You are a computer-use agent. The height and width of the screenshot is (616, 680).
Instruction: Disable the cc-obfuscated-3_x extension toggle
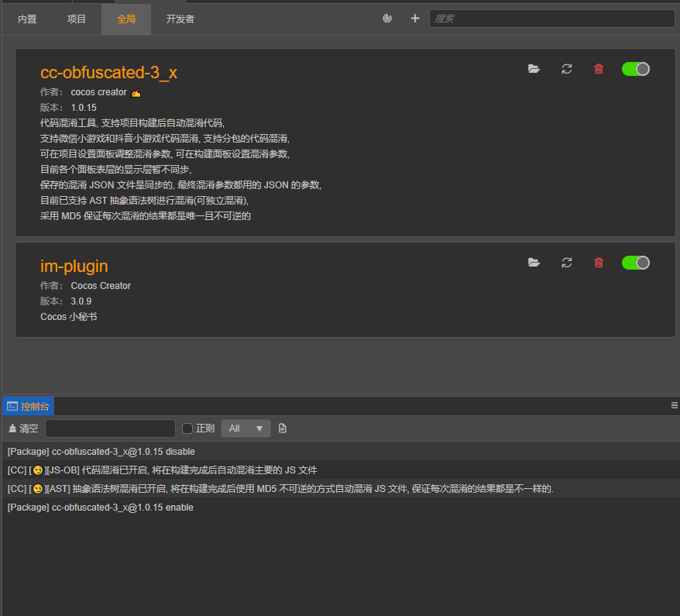click(636, 69)
